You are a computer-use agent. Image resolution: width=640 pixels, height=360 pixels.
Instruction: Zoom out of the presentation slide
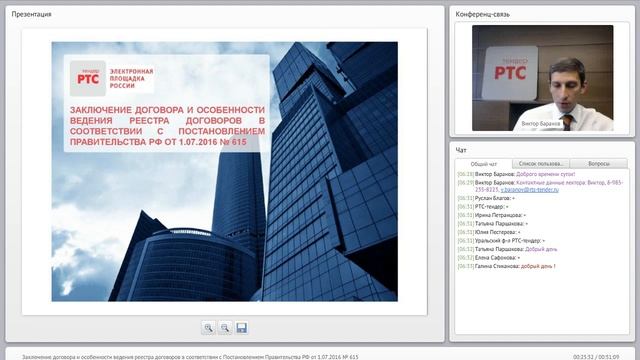(x=224, y=328)
